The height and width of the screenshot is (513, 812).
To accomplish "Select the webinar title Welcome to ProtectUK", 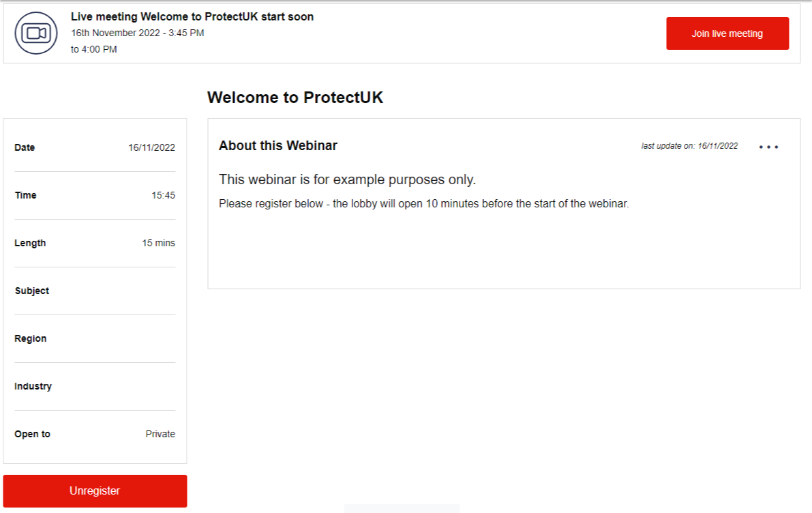I will (295, 98).
